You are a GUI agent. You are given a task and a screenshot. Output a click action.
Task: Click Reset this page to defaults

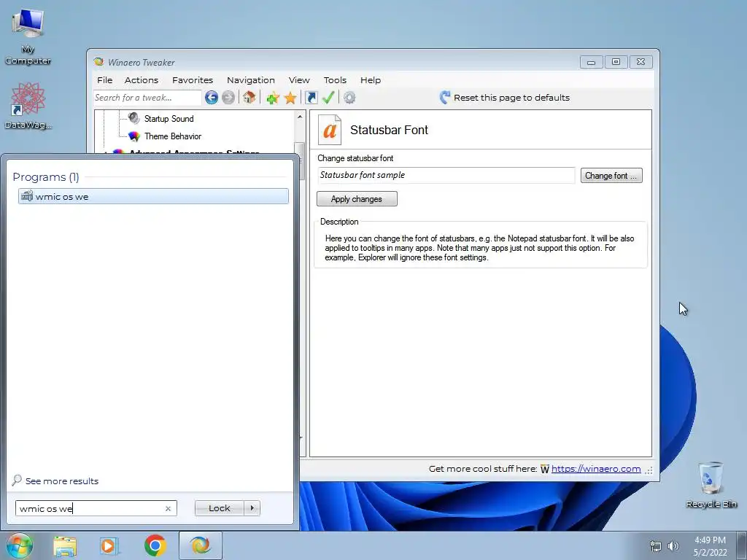[511, 98]
